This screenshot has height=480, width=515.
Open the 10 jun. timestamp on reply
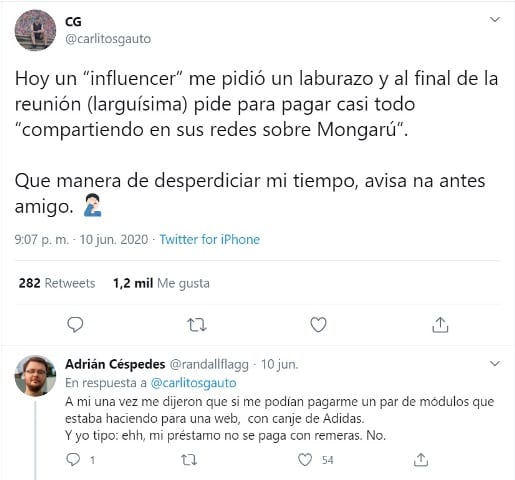279,364
